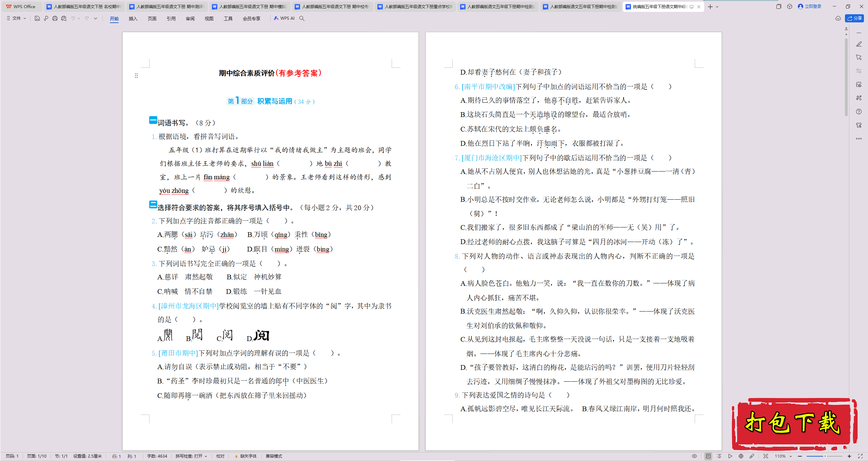
Task: Click the three-dots more icon in the right sidebar
Action: click(859, 139)
